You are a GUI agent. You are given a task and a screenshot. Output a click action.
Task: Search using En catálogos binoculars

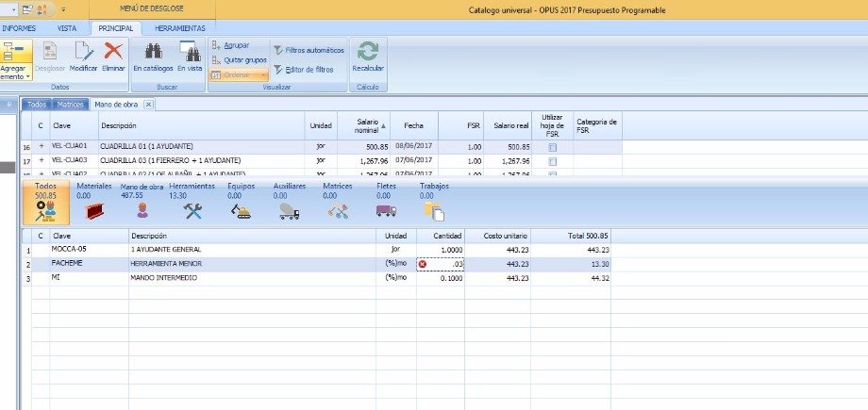152,52
